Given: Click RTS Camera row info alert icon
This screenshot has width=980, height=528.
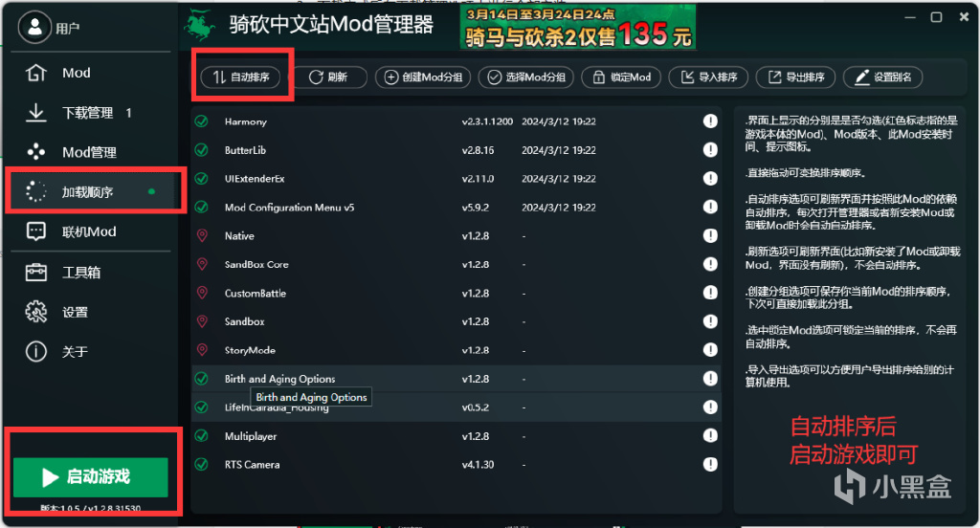Looking at the screenshot, I should click(710, 464).
